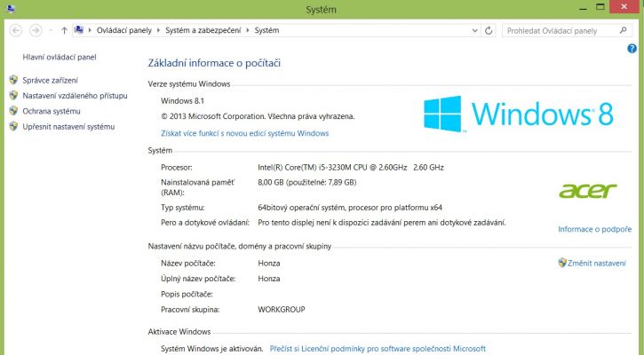Click the 8,00 GB installed memory value
644x355 pixels.
[x=307, y=182]
